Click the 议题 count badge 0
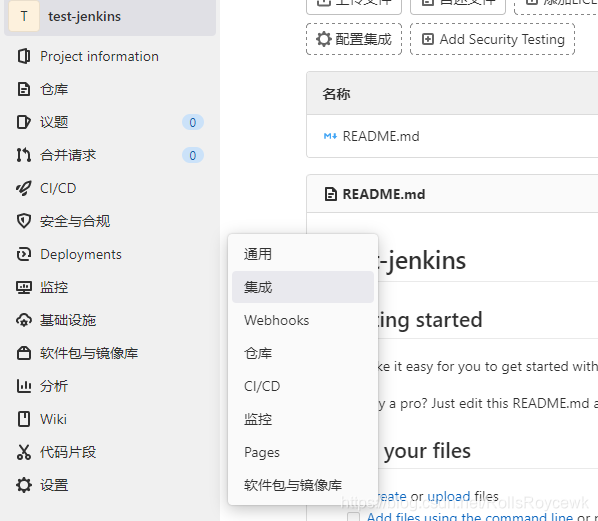The image size is (598, 521). (x=193, y=122)
